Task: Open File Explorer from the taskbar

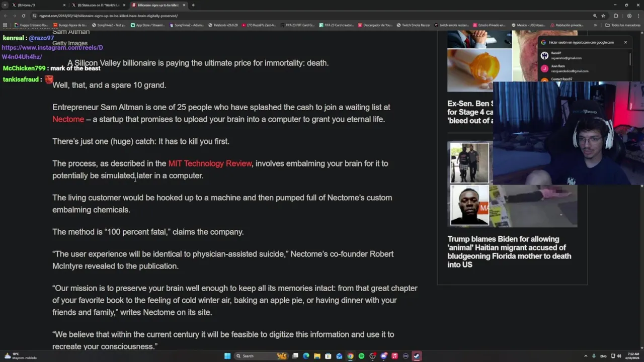Action: (317, 356)
